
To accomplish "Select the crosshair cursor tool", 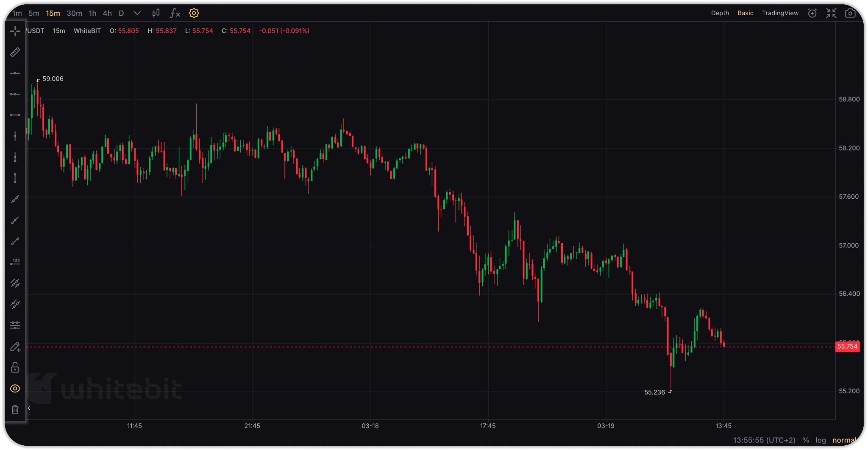I will [x=15, y=31].
